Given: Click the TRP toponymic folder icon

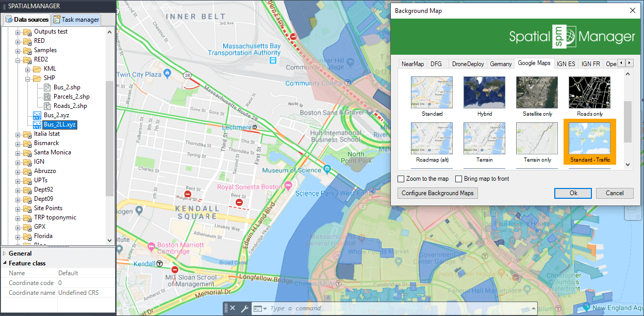Looking at the screenshot, I should 27,217.
